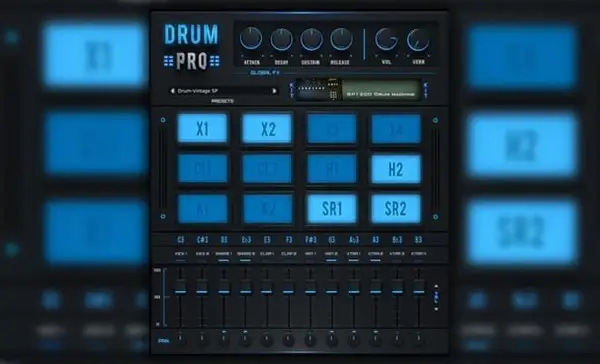The width and height of the screenshot is (600, 364).
Task: Select the GLOBAL FX label
Action: tap(265, 72)
